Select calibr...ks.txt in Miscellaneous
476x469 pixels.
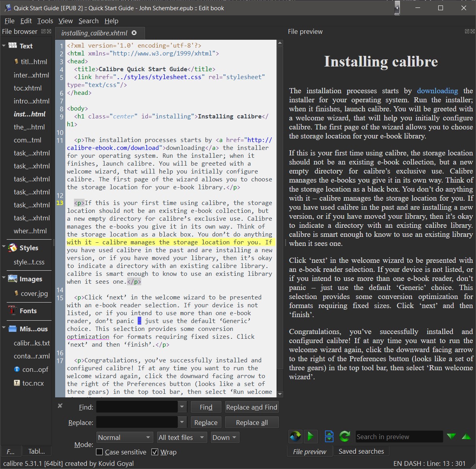[x=32, y=343]
